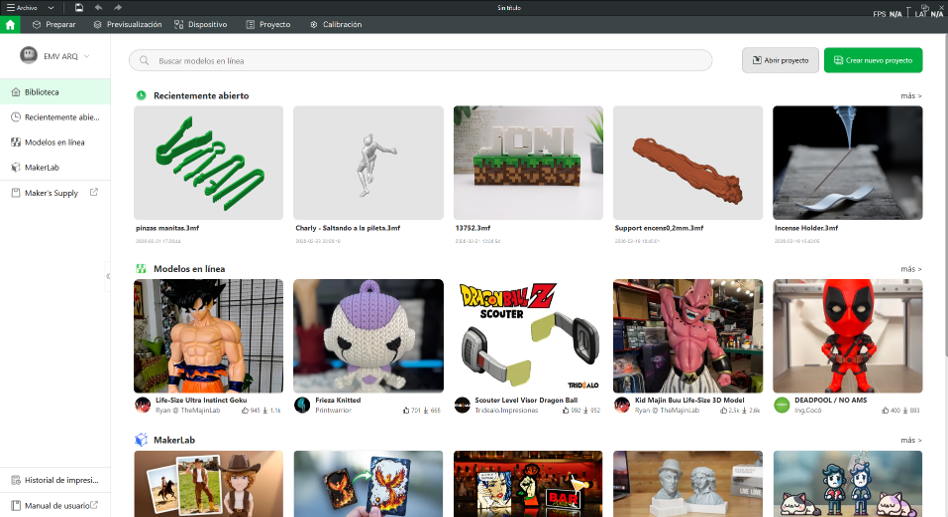Collapse the sidebar using the edge handle

tap(108, 276)
